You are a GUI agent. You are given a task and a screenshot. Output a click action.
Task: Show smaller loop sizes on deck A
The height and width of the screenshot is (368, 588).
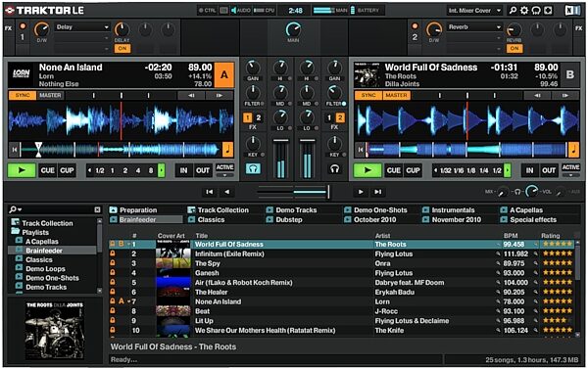coord(89,170)
